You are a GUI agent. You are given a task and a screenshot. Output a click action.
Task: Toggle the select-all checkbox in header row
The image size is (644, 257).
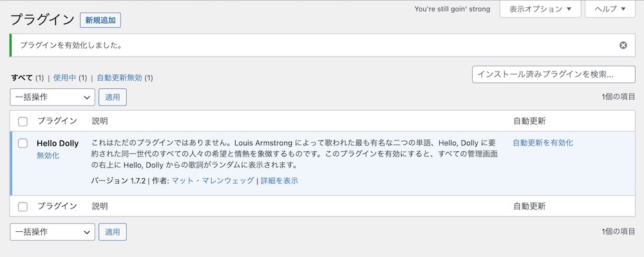tap(23, 121)
